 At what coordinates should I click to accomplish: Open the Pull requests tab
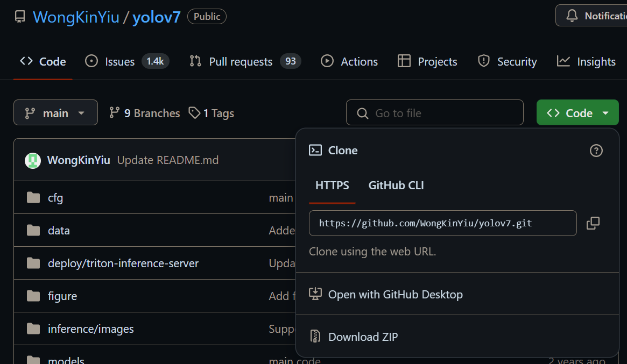245,61
